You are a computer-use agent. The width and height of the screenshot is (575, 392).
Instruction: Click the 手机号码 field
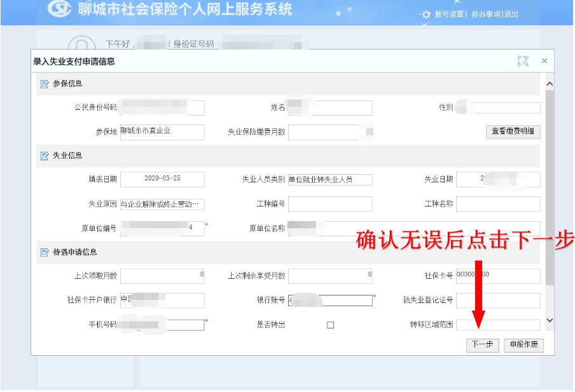point(162,325)
